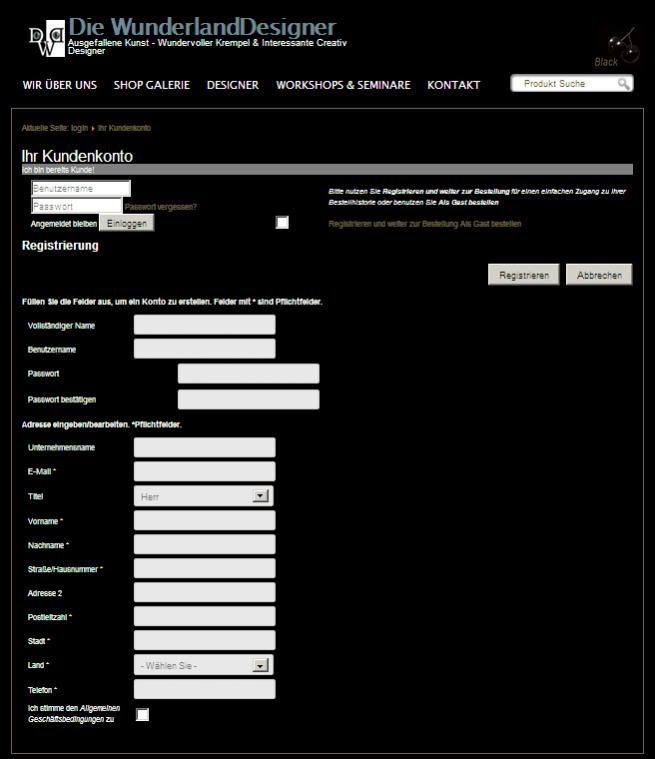Follow the Passwort vergessen link
This screenshot has height=759, width=655.
161,206
